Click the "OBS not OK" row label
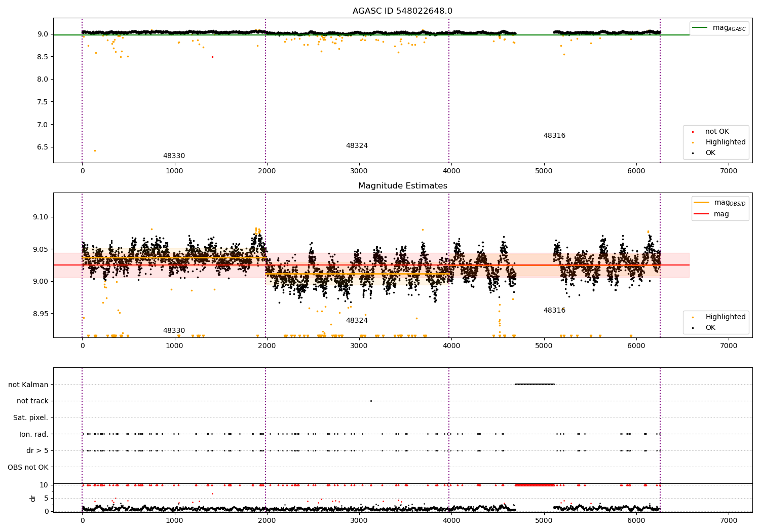The width and height of the screenshot is (760, 532). pos(28,467)
